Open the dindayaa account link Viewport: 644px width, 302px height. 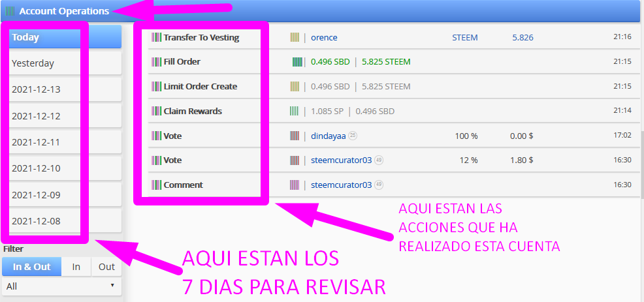(328, 136)
